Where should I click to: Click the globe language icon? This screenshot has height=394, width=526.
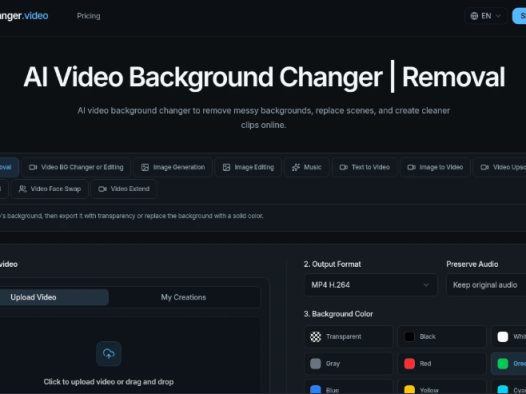[x=474, y=16]
